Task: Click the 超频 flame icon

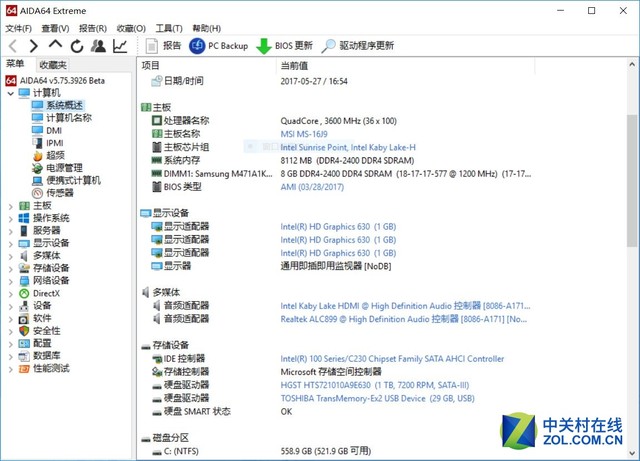Action: pyautogui.click(x=38, y=156)
